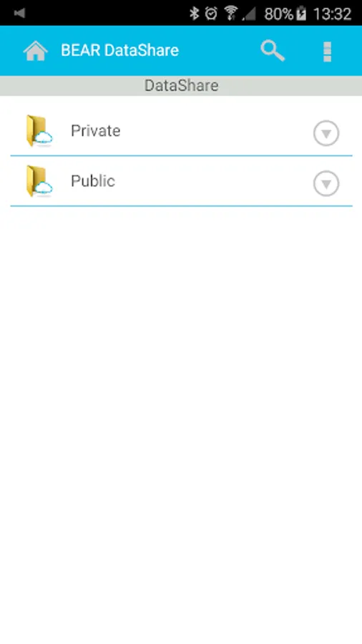Expand options arrow for Private folder
This screenshot has width=362, height=644.
tap(326, 133)
